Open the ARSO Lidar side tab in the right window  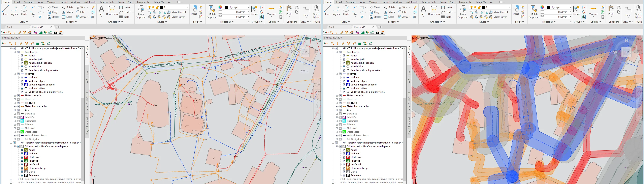click(409, 77)
